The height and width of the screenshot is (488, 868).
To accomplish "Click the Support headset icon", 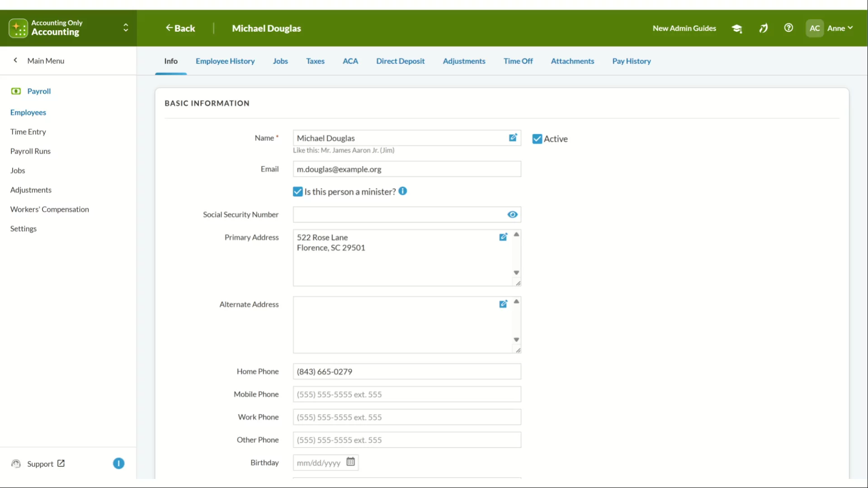I will [x=16, y=464].
